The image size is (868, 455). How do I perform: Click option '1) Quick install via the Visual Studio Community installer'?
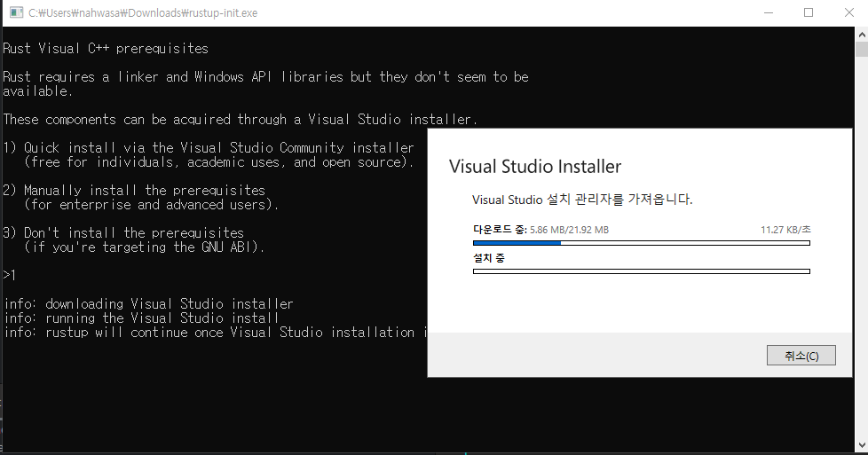[209, 148]
